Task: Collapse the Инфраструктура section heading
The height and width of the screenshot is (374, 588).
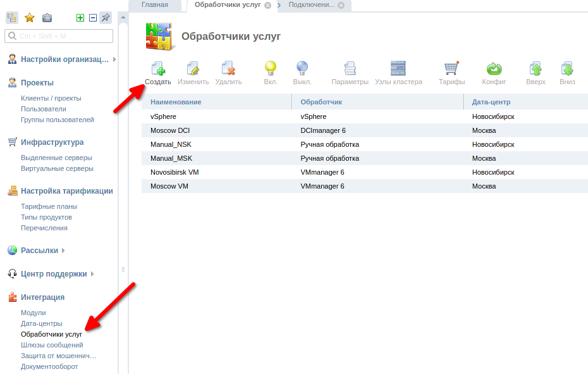Action: [52, 142]
